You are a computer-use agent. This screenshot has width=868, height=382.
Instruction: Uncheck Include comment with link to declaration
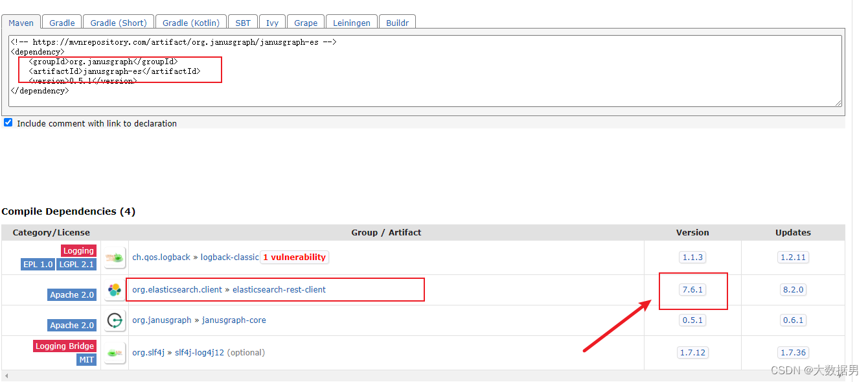click(x=8, y=123)
